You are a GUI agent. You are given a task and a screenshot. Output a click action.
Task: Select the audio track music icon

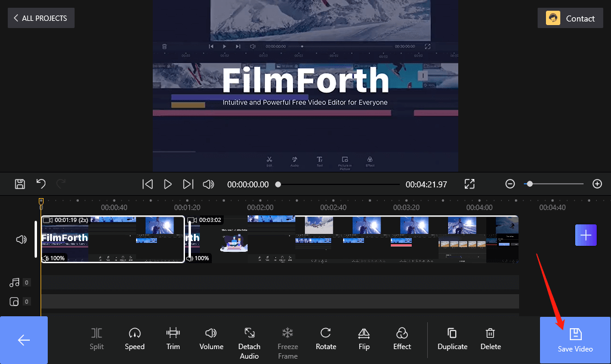[x=14, y=283]
